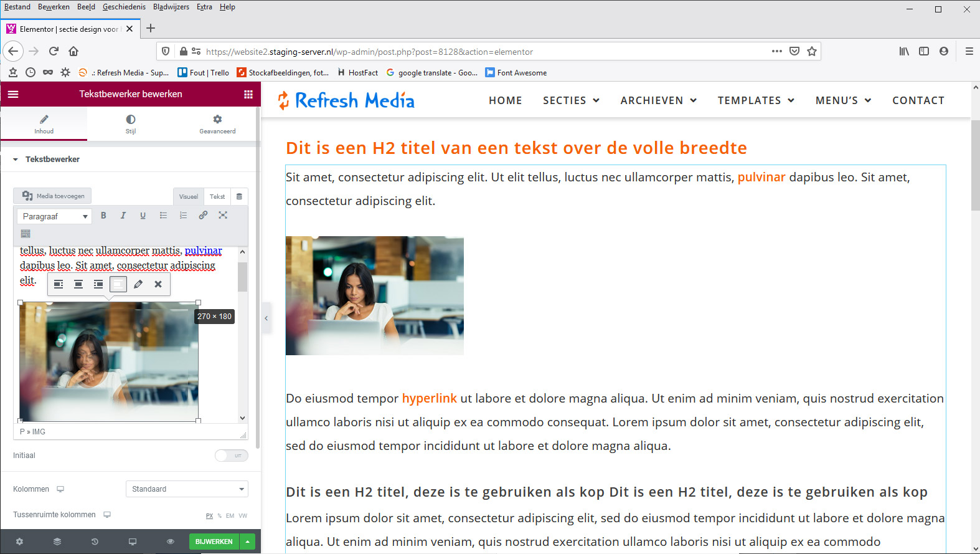Open the widgets grid panel icon
Image resolution: width=980 pixels, height=554 pixels.
(248, 94)
